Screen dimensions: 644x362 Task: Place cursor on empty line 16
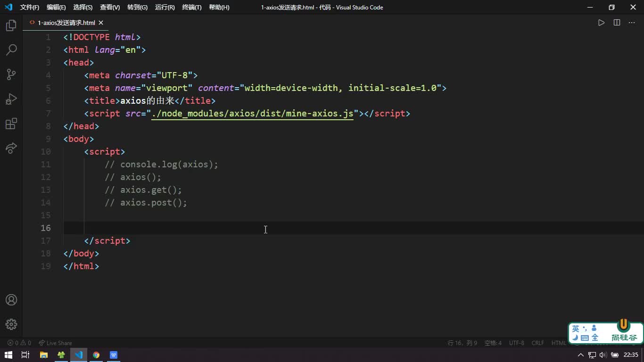click(354, 228)
